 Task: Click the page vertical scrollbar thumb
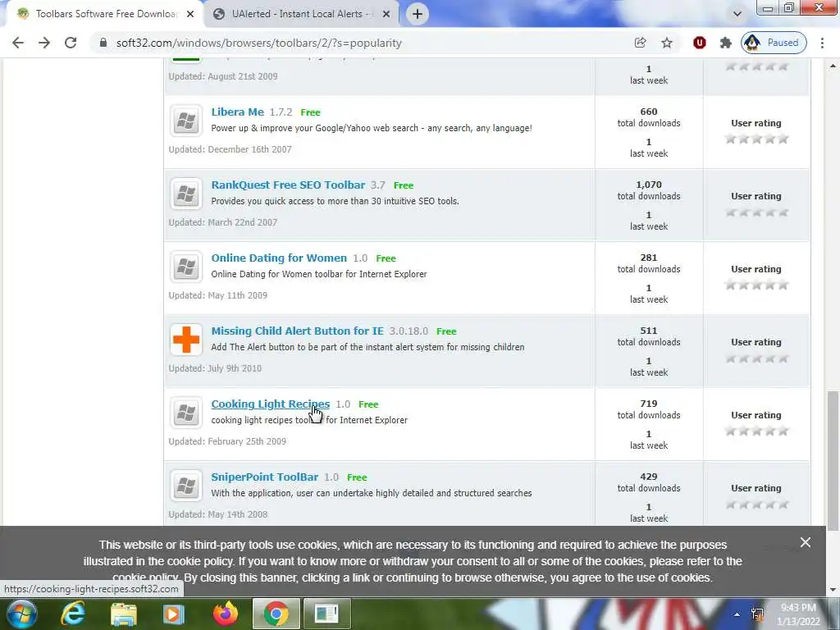833,461
